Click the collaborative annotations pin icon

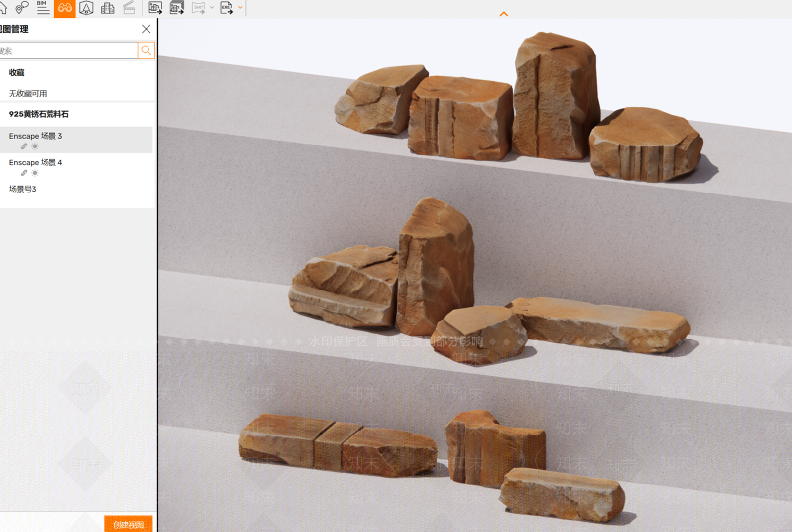coord(21,8)
